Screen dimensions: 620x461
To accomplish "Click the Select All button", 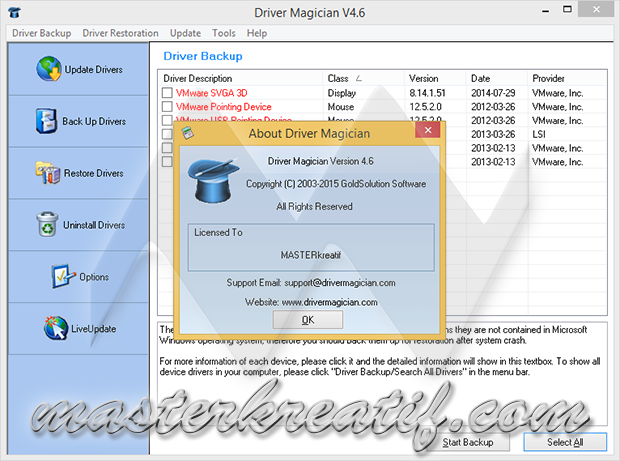I will pyautogui.click(x=565, y=442).
